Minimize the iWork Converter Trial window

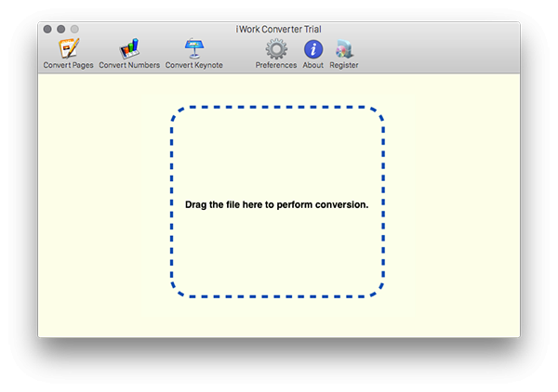click(x=60, y=29)
